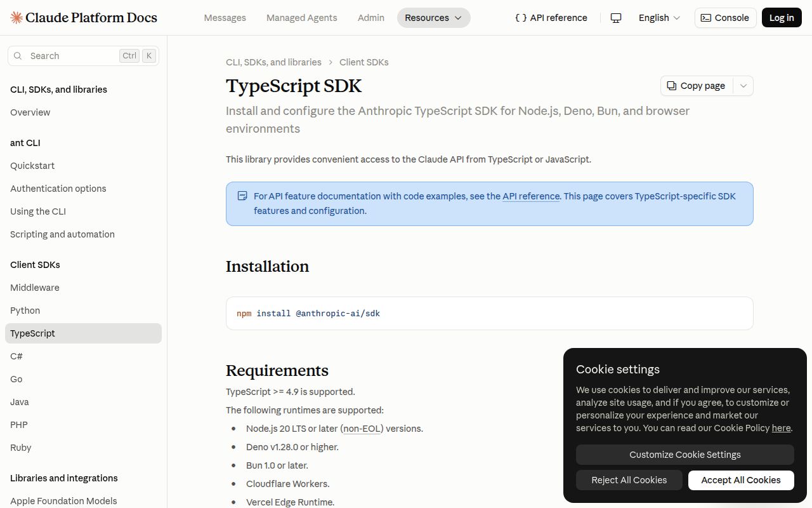Viewport: 812px width, 508px height.
Task: Click the Console button
Action: pyautogui.click(x=726, y=18)
